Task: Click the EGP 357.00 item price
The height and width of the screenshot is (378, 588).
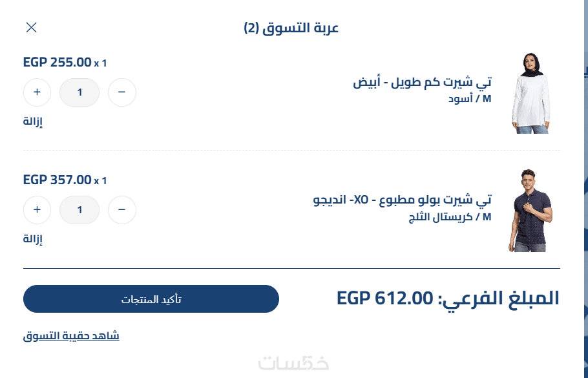Action: (58, 180)
